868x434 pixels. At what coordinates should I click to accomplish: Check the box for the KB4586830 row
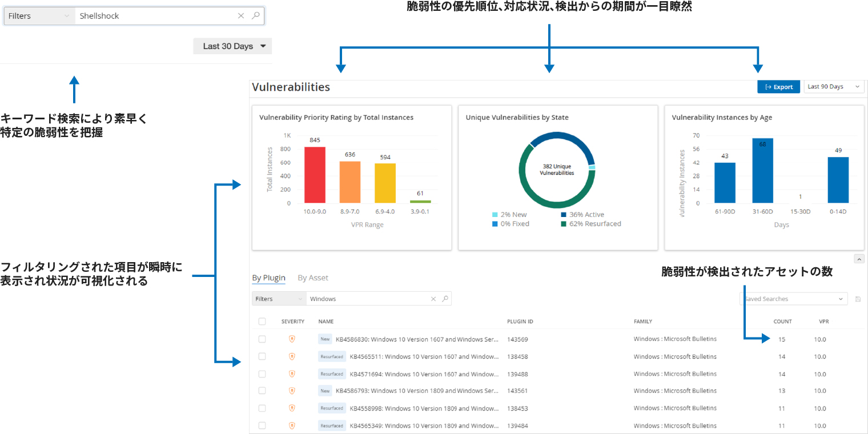[262, 339]
